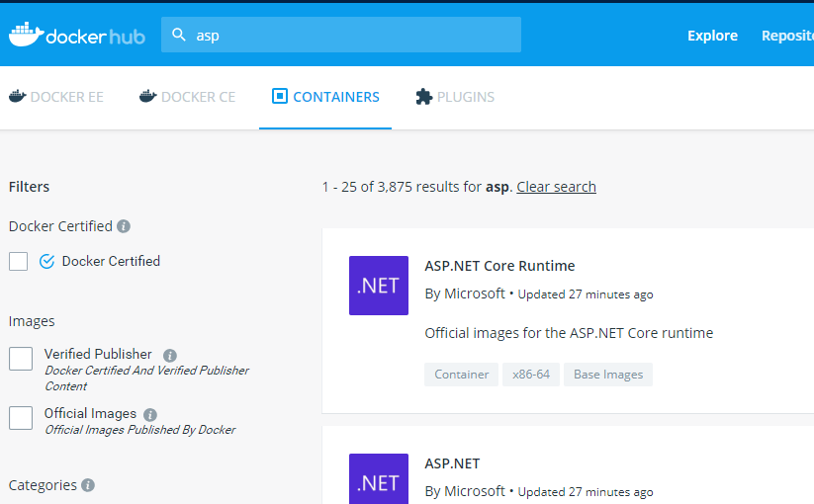Screen dimensions: 814x504
Task: Click the Filters heading text
Action: (29, 187)
